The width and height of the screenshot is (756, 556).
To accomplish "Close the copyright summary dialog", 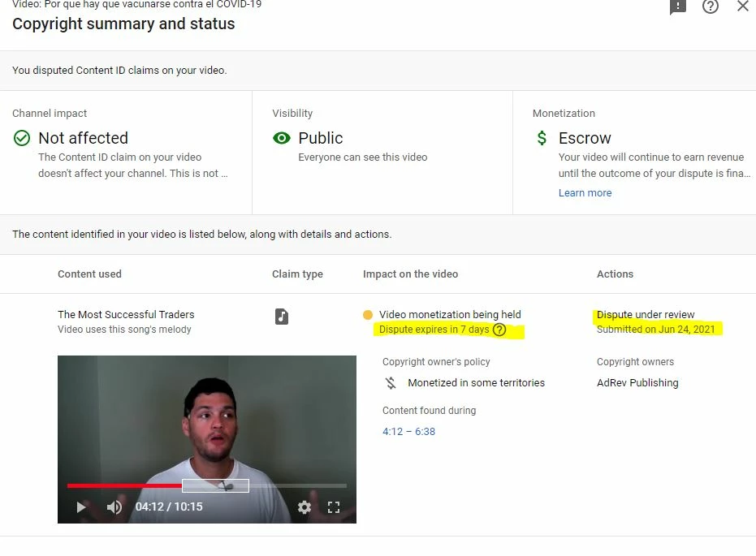I will tap(743, 6).
